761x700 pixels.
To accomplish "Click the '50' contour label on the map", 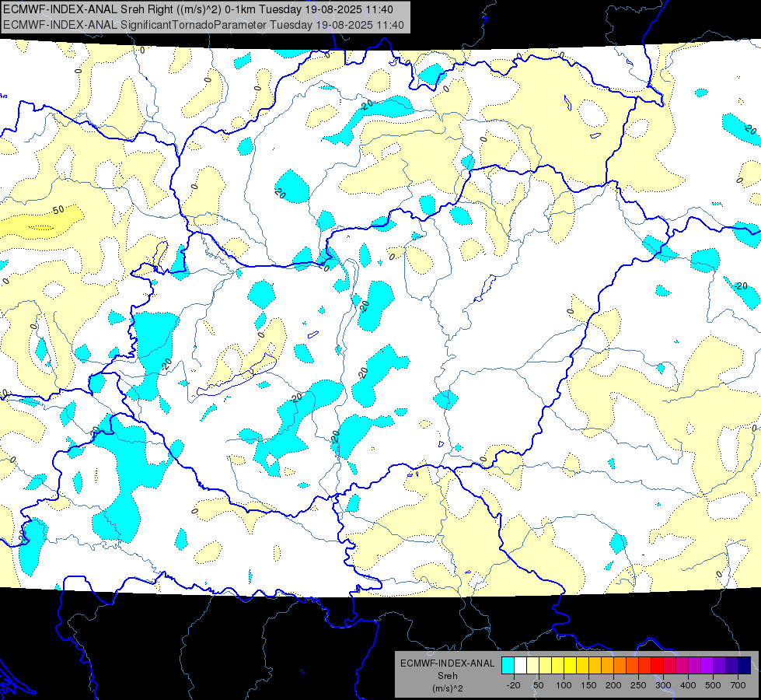I will click(x=58, y=210).
